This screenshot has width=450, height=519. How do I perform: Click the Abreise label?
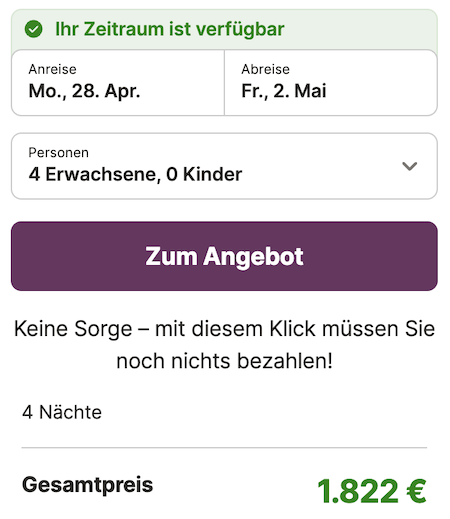266,69
